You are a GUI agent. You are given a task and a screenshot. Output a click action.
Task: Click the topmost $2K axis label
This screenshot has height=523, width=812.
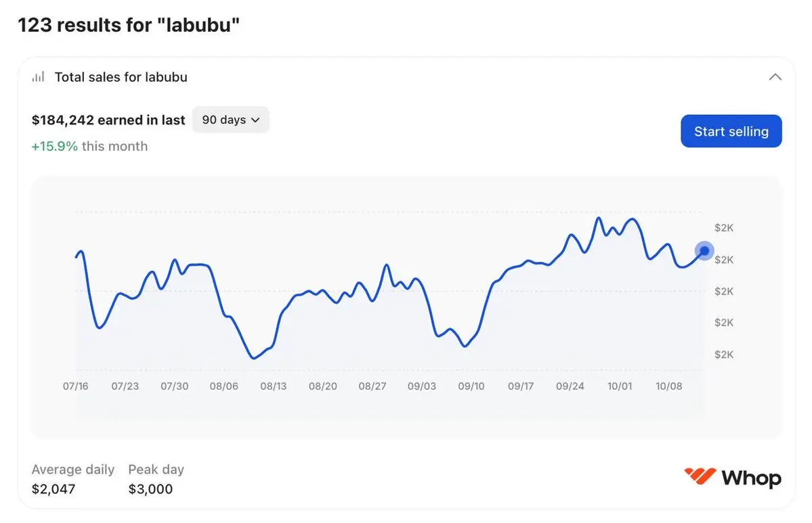[723, 228]
